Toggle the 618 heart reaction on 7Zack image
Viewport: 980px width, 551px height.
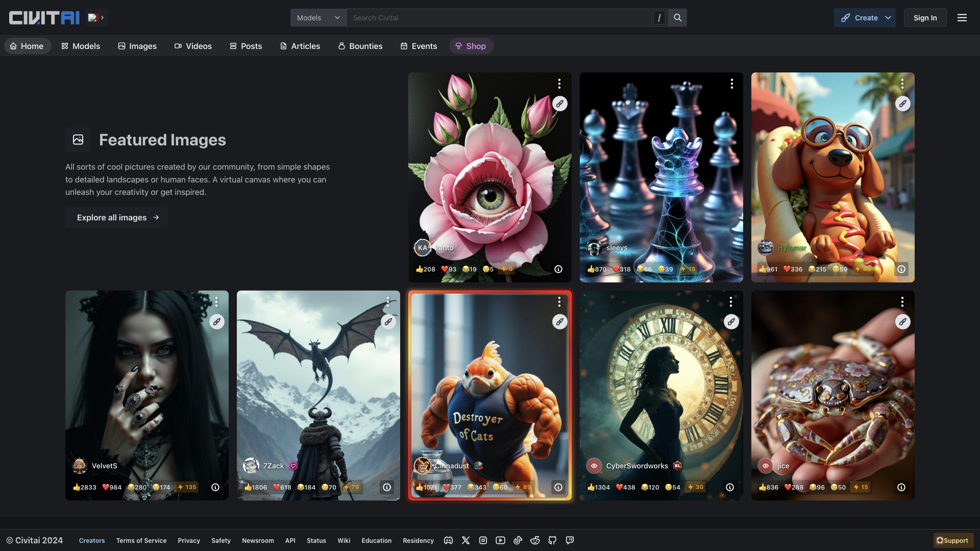[282, 487]
